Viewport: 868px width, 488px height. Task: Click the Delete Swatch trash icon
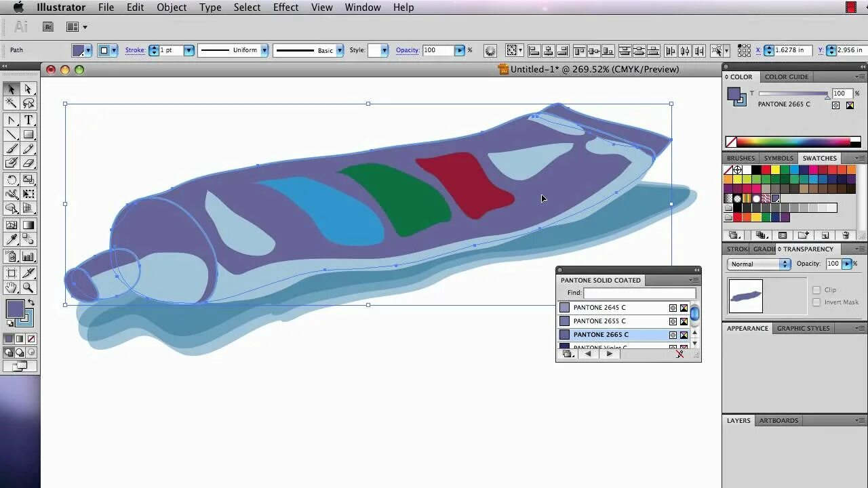pos(846,235)
